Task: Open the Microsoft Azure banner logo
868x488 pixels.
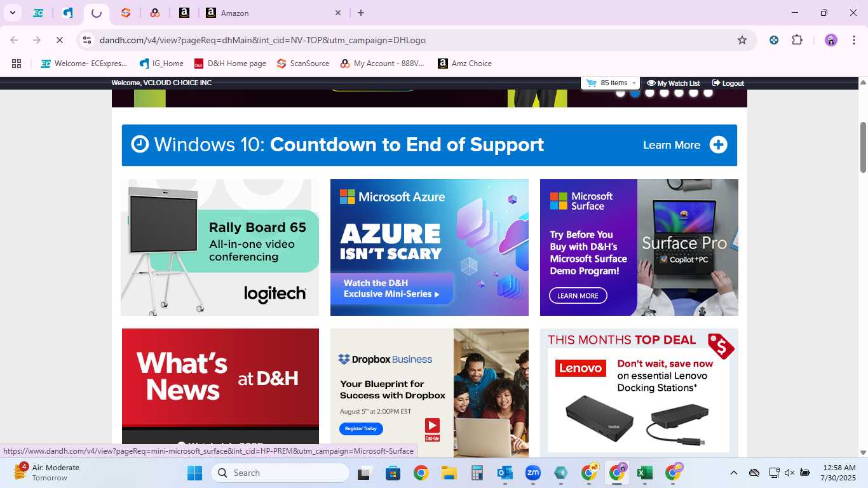Action: pyautogui.click(x=392, y=196)
